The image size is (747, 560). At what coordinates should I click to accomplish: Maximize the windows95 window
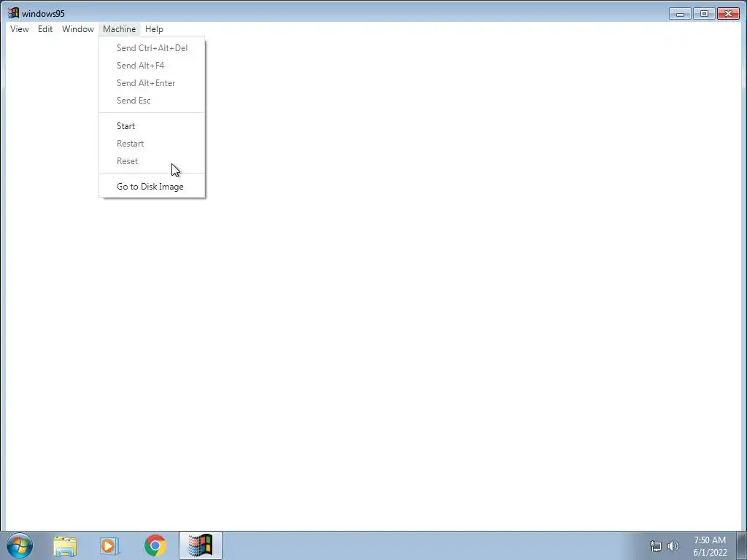(704, 13)
